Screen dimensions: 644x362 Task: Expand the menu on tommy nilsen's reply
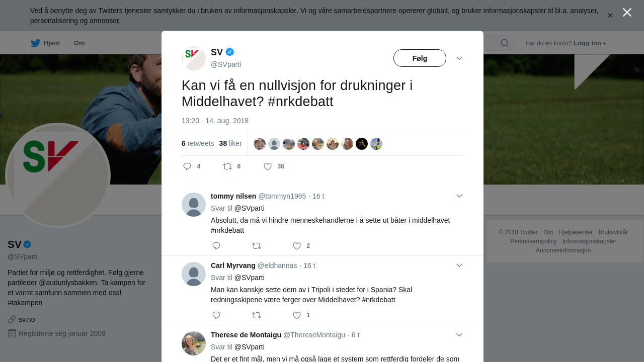click(x=459, y=196)
